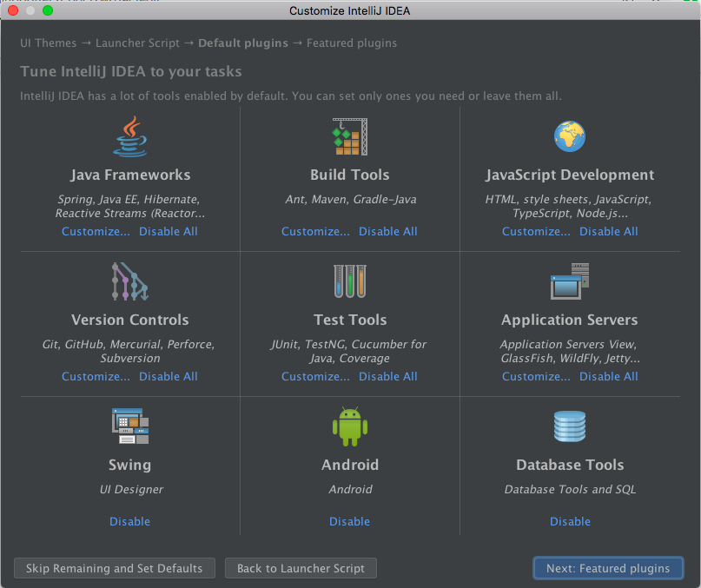This screenshot has width=701, height=588.
Task: Go Back to Launcher Script
Action: 301,568
